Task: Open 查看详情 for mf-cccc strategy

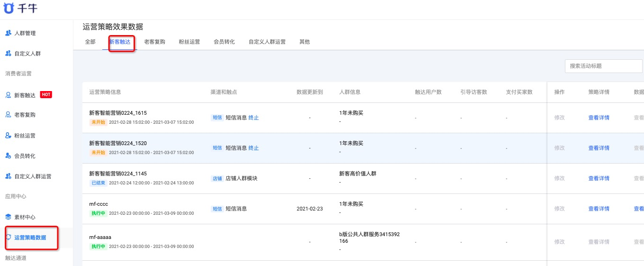Action: point(599,209)
